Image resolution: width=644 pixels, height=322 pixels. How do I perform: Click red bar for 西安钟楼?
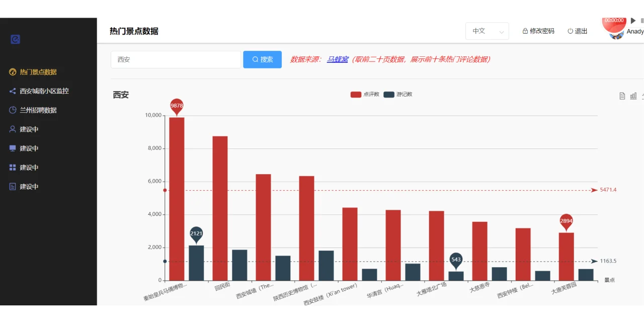(x=523, y=254)
